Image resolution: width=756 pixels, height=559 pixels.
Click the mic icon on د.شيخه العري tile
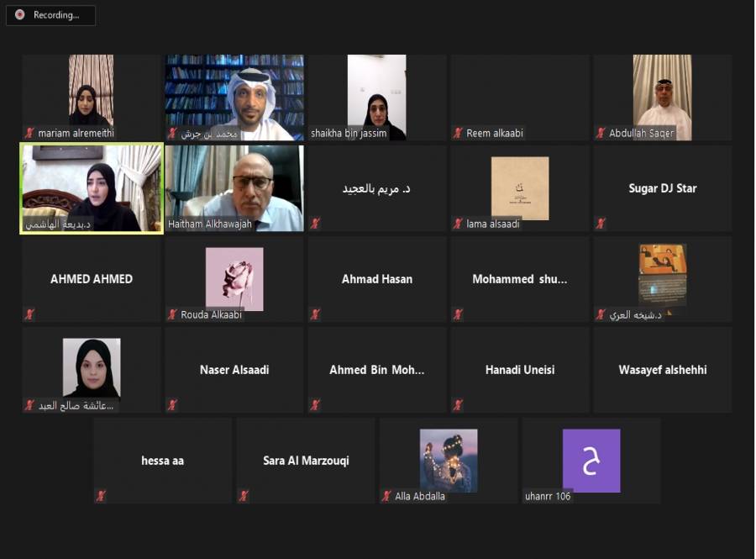pos(601,314)
